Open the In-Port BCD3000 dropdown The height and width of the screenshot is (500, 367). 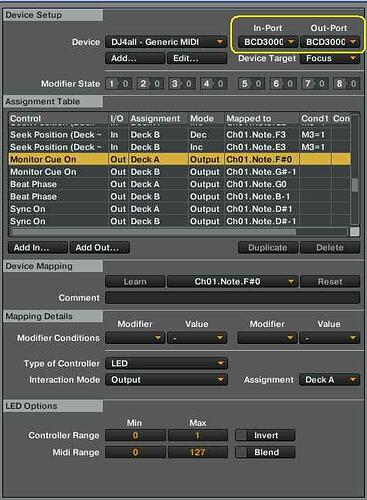(267, 42)
